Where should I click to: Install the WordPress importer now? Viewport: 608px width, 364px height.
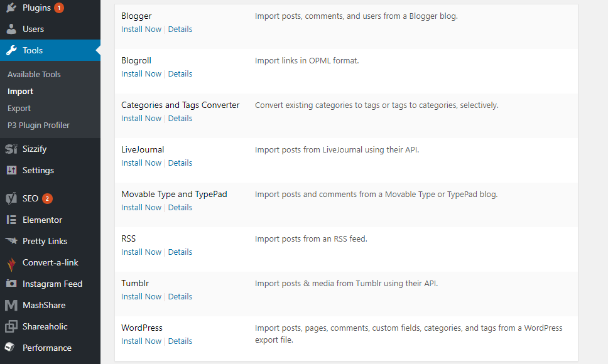(x=141, y=341)
